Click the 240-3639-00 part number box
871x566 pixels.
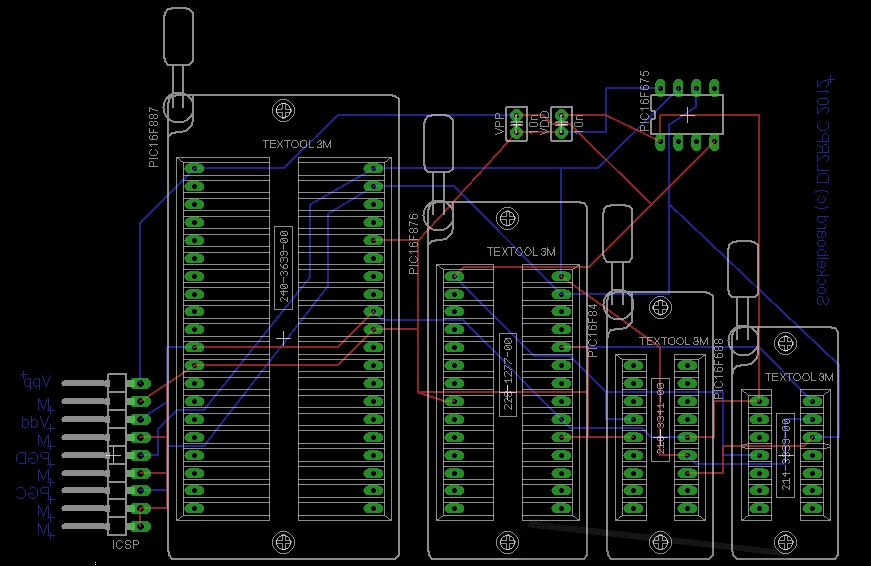(283, 268)
